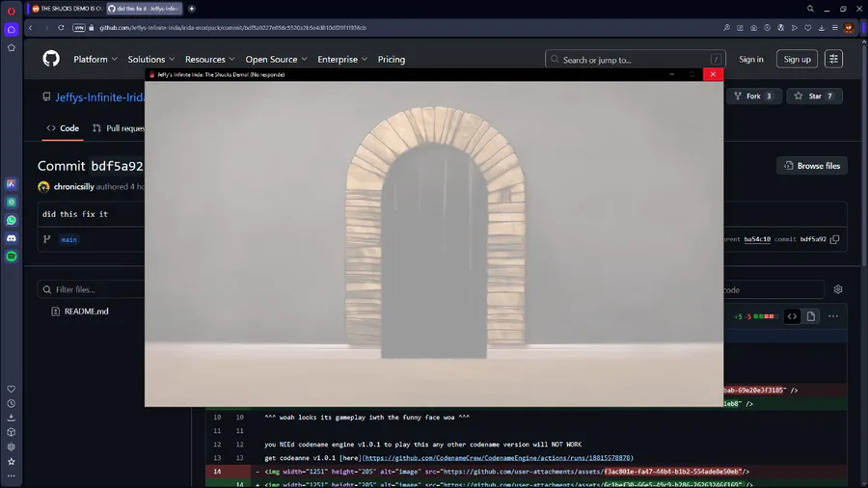Toggle the VPN badge in address bar
The image size is (868, 488).
pyautogui.click(x=79, y=28)
